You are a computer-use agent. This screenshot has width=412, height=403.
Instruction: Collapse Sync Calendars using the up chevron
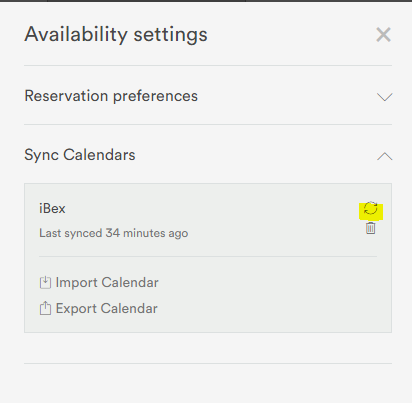click(384, 156)
